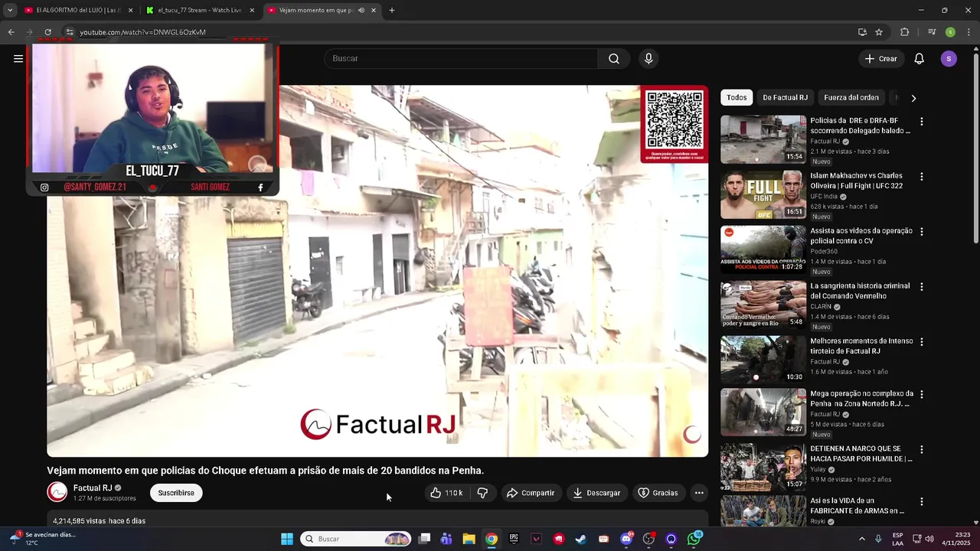
Task: Open Chrome tab search dropdown
Action: 10,10
